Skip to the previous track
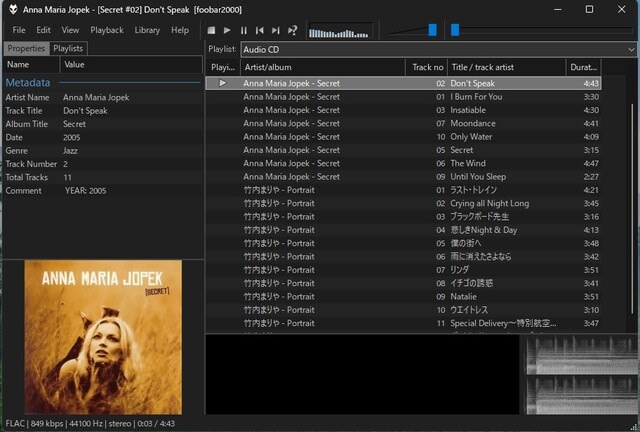Image resolution: width=640 pixels, height=432 pixels. 260,30
